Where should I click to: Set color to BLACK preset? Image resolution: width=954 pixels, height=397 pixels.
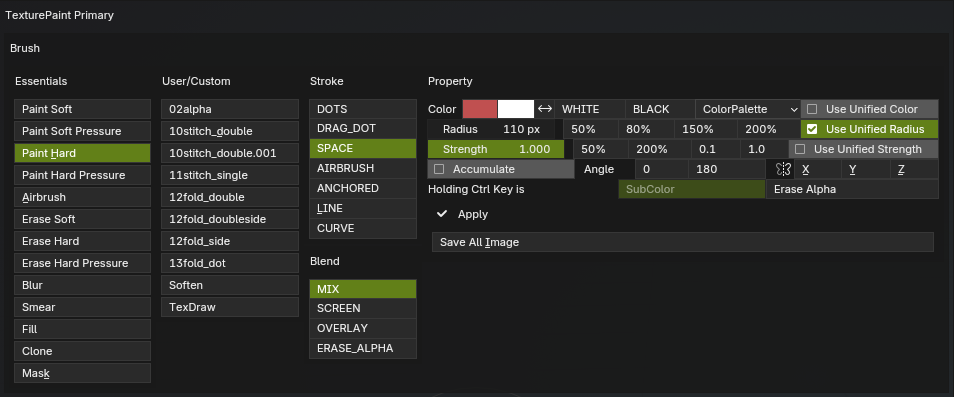point(660,109)
